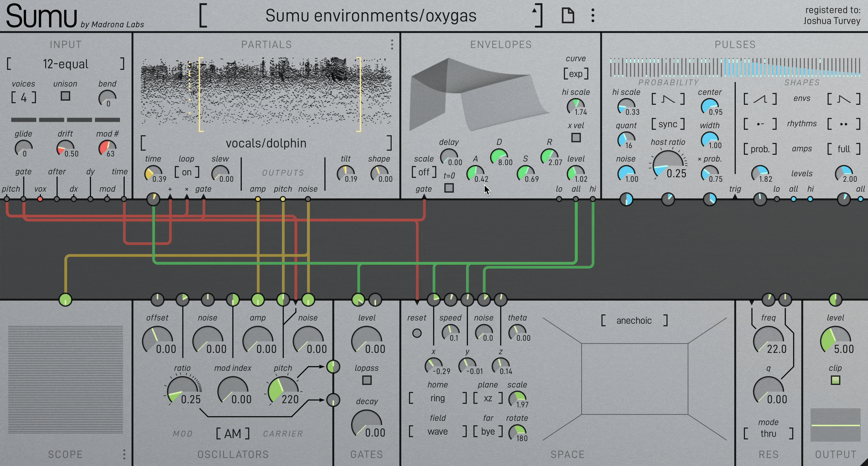The image size is (868, 466).
Task: Click the RES freq knob at 22.0
Action: click(768, 341)
